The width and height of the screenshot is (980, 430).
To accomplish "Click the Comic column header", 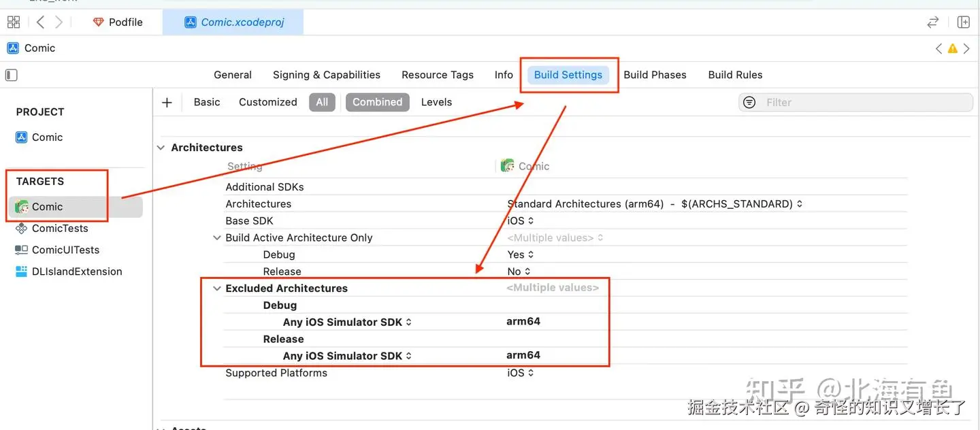I will click(525, 166).
